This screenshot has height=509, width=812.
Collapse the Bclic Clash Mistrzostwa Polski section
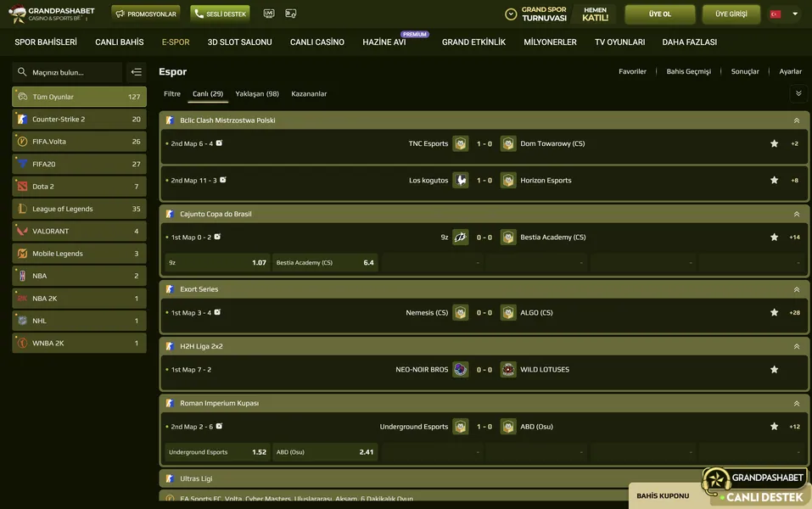[x=796, y=120]
